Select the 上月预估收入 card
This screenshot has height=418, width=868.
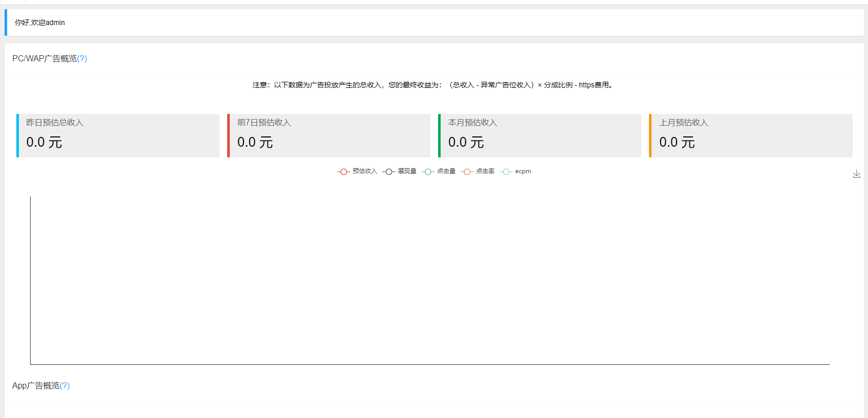(x=751, y=135)
